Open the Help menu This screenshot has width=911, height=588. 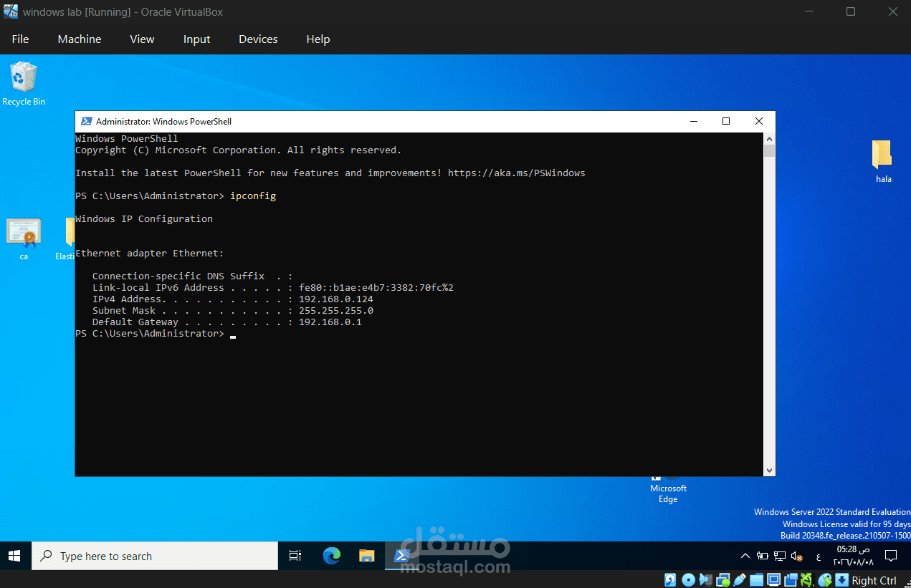(318, 39)
